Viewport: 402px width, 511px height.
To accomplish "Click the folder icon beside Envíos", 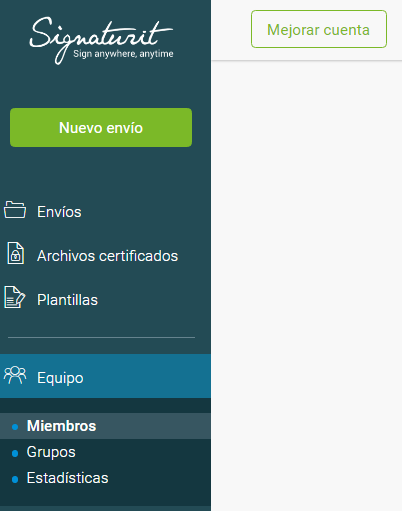I will pos(15,210).
